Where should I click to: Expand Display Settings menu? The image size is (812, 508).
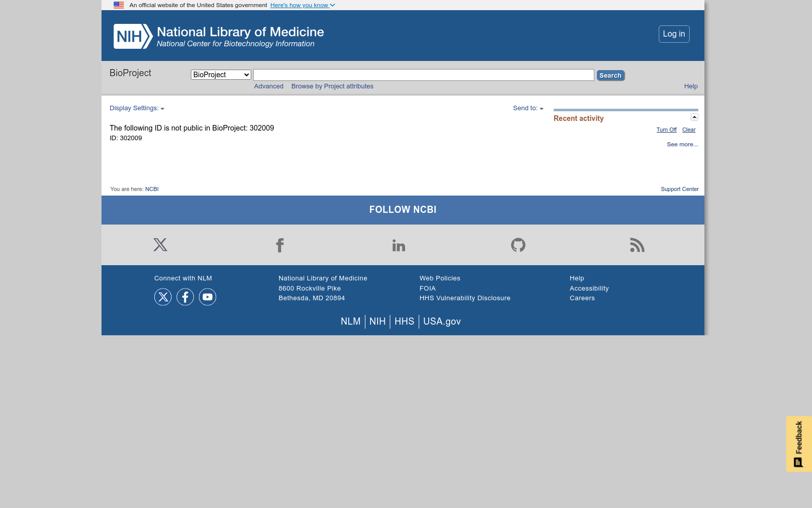tap(137, 108)
